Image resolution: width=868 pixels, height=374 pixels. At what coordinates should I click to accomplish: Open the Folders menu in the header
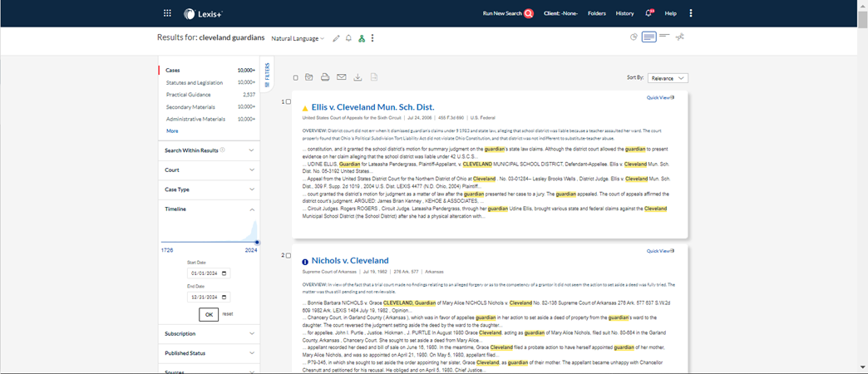(x=597, y=13)
